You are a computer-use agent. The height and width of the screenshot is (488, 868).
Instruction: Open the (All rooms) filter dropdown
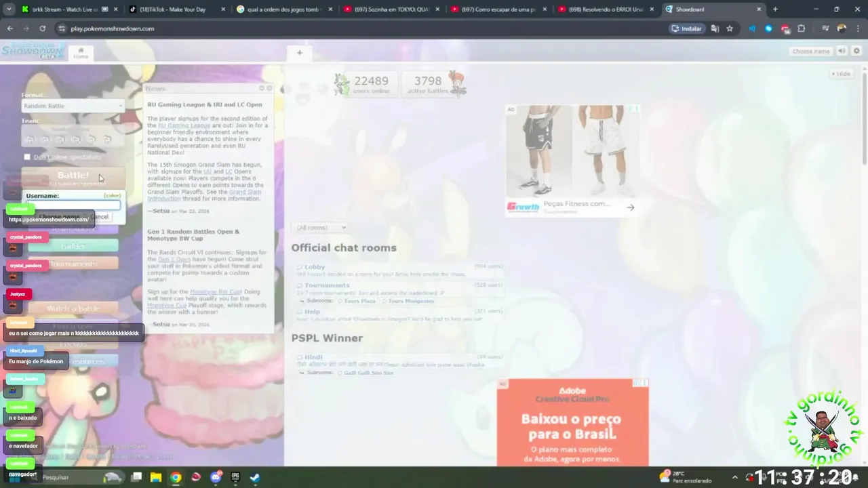coord(319,228)
